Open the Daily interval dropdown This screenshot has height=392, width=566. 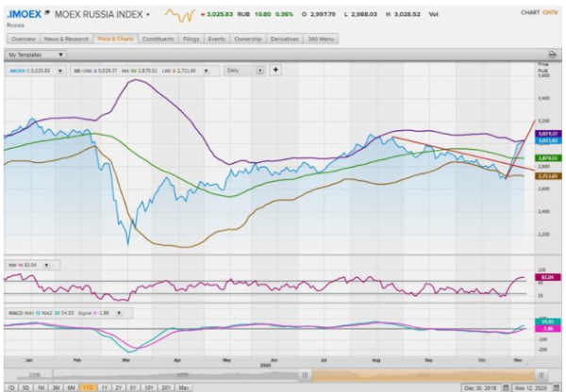pyautogui.click(x=243, y=70)
